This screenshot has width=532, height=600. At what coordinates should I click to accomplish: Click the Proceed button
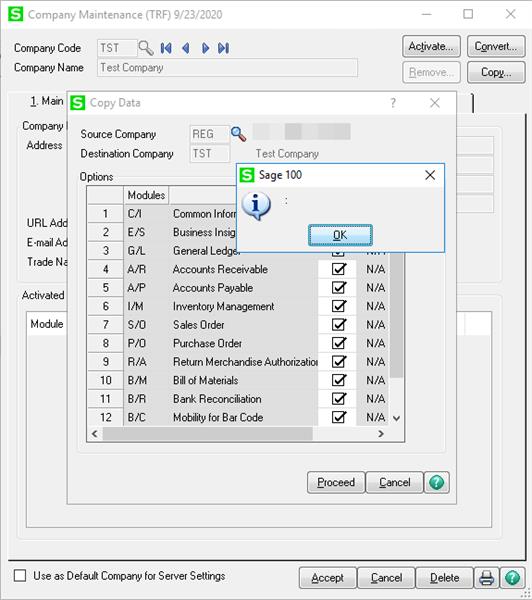tap(336, 483)
